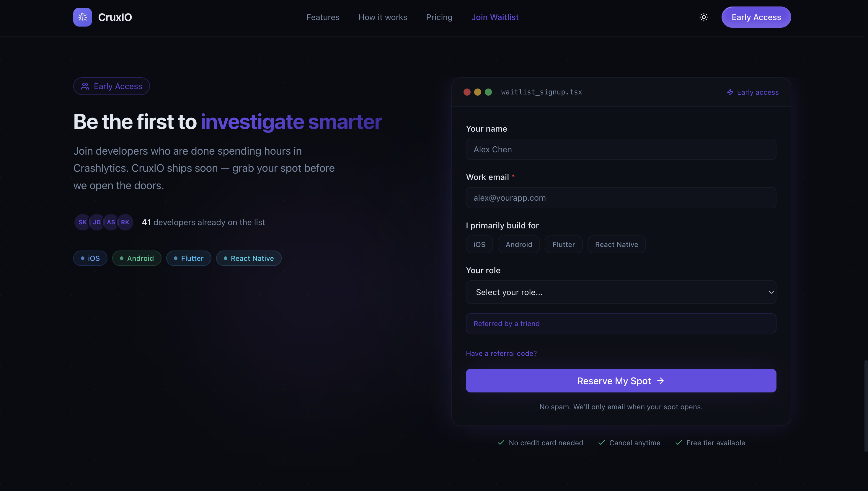Screen dimensions: 868x491
Task: Select React Native as your primary platform
Action: coord(616,244)
